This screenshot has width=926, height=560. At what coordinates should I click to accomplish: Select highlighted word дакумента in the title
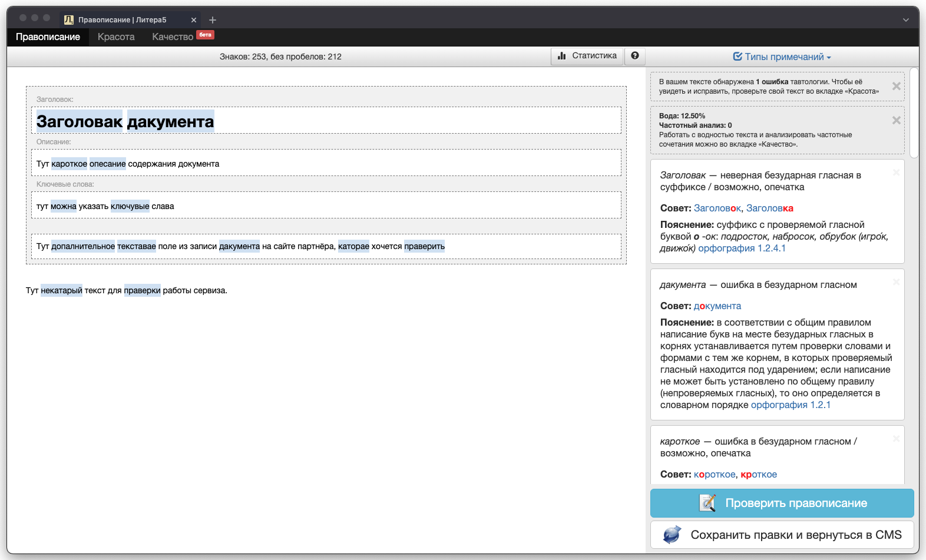171,121
